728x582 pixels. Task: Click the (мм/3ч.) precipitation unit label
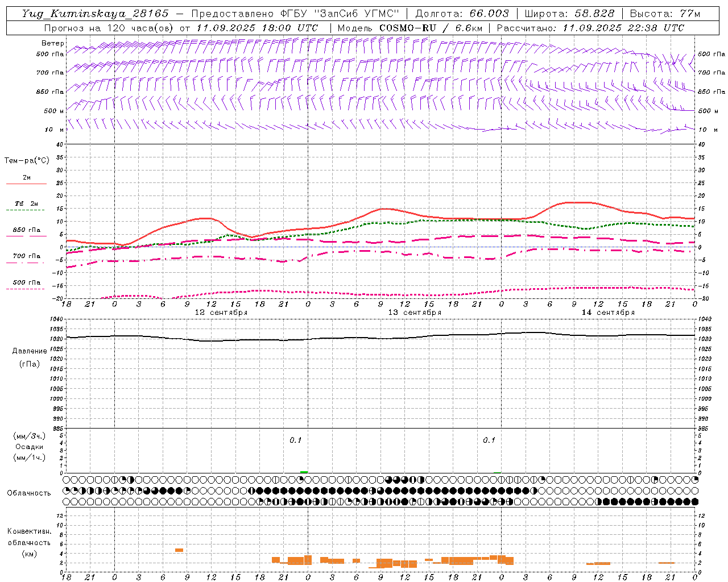tap(30, 436)
